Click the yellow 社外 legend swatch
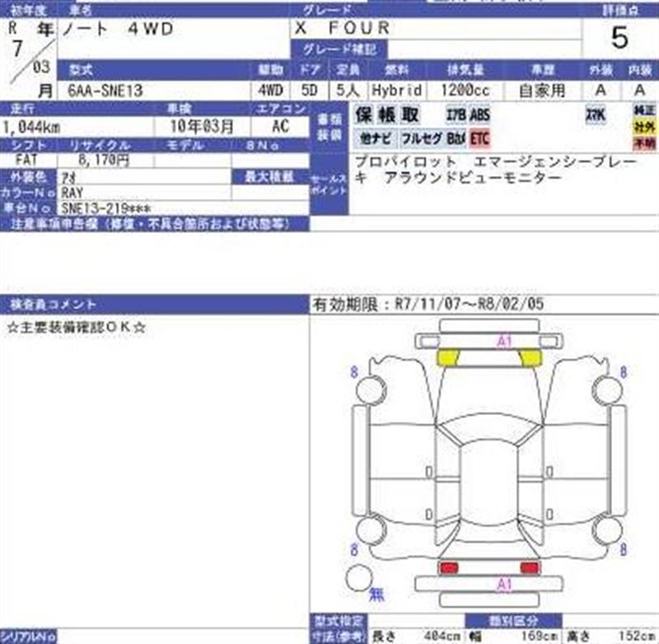The image size is (659, 644). (644, 127)
